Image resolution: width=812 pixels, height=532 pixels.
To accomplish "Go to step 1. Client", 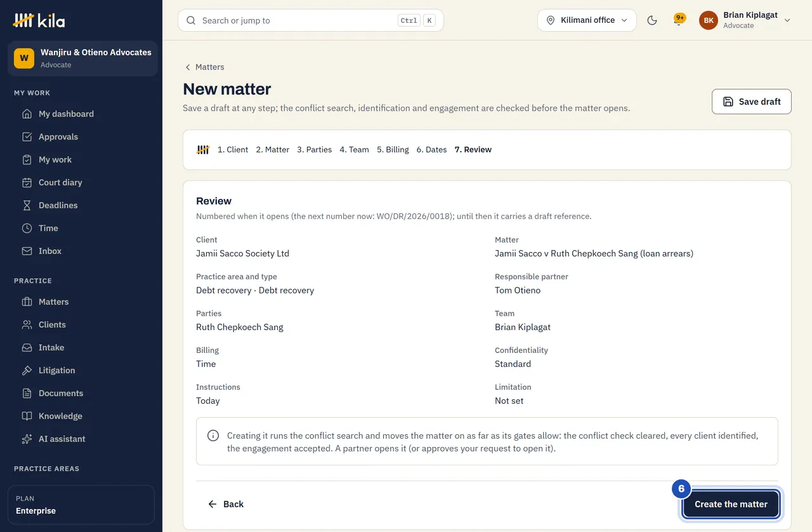I will click(233, 150).
